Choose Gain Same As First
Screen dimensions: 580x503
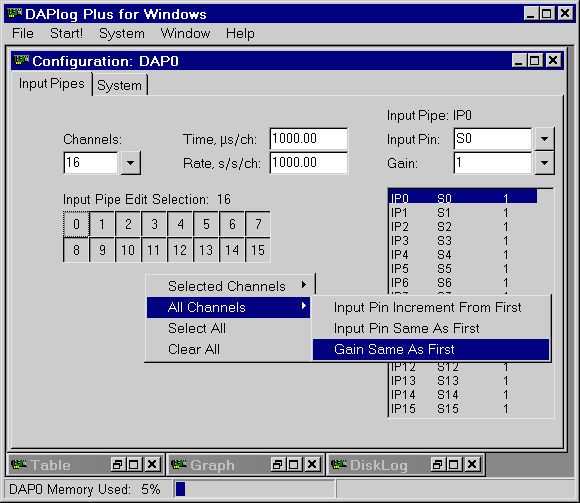pos(431,349)
